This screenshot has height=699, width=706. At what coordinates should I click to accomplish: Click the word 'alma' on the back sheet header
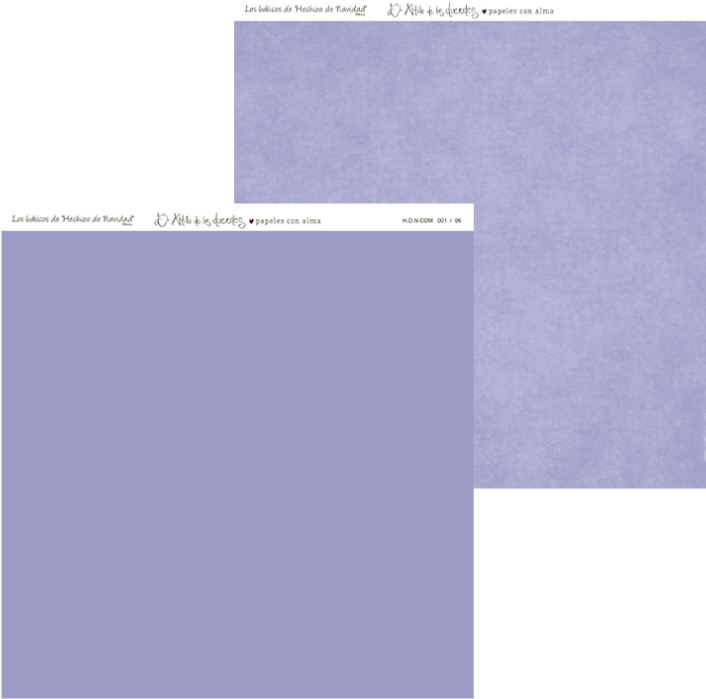(542, 12)
